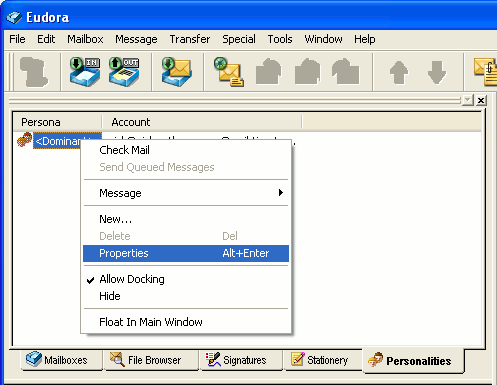The width and height of the screenshot is (497, 385).
Task: Click the Previous Message up arrow icon
Action: 399,72
